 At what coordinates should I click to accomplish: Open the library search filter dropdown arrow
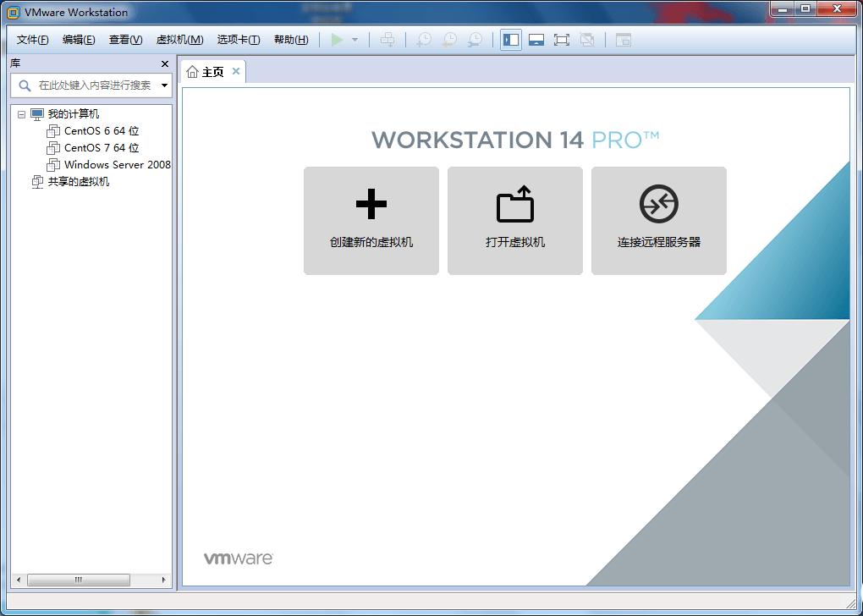pyautogui.click(x=164, y=85)
